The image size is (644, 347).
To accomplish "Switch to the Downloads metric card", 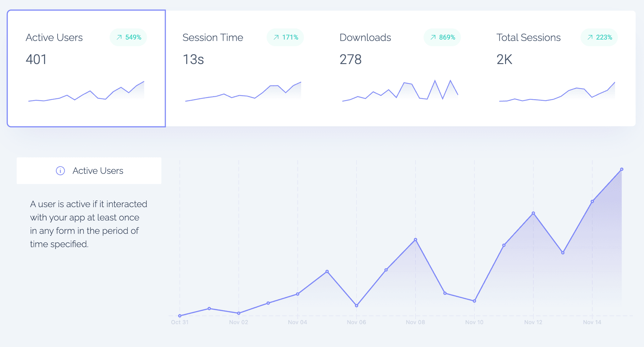I will click(400, 68).
